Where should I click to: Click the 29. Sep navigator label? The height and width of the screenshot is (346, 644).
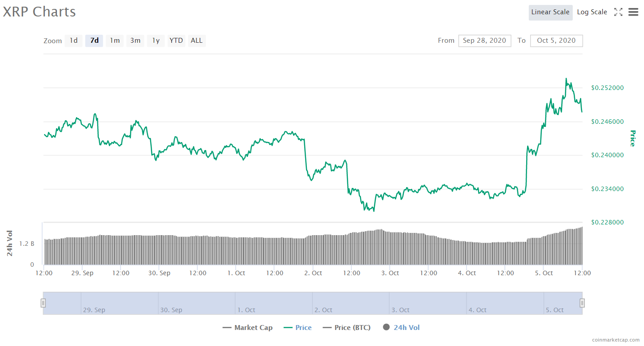coord(94,310)
